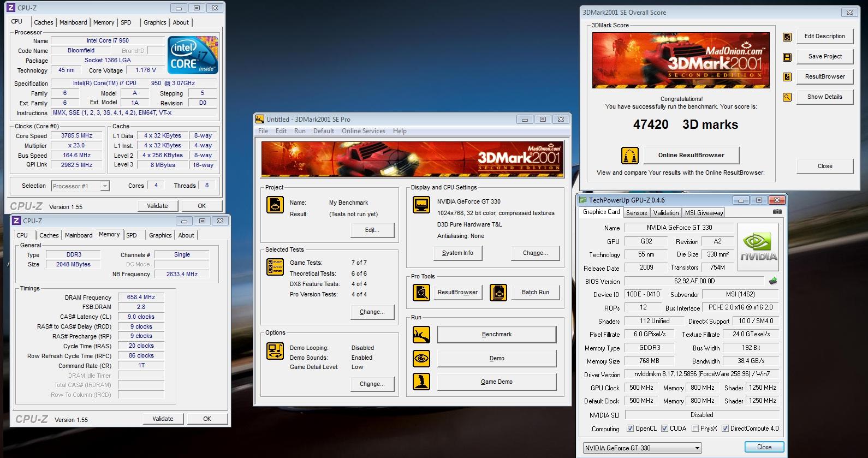This screenshot has height=458, width=868.
Task: Click the Save Project floppy icon
Action: (787, 57)
